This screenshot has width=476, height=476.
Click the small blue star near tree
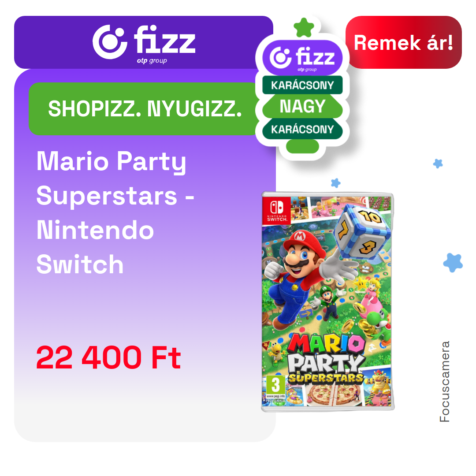335,183
